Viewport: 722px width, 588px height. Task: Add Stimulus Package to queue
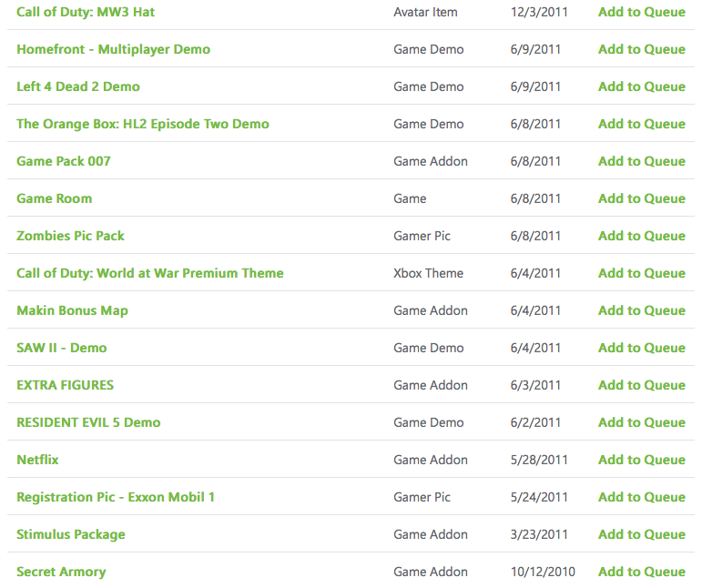click(642, 534)
